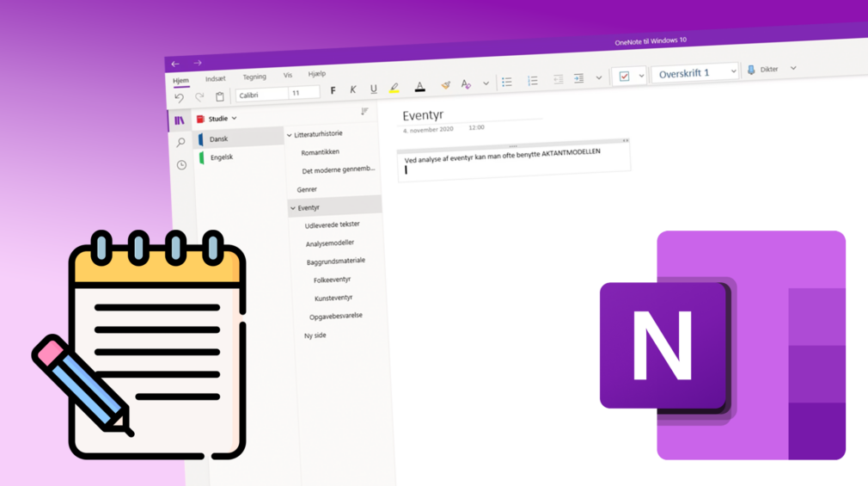Click the AKTANTMODELLEN note text line
868x486 pixels.
pyautogui.click(x=502, y=156)
